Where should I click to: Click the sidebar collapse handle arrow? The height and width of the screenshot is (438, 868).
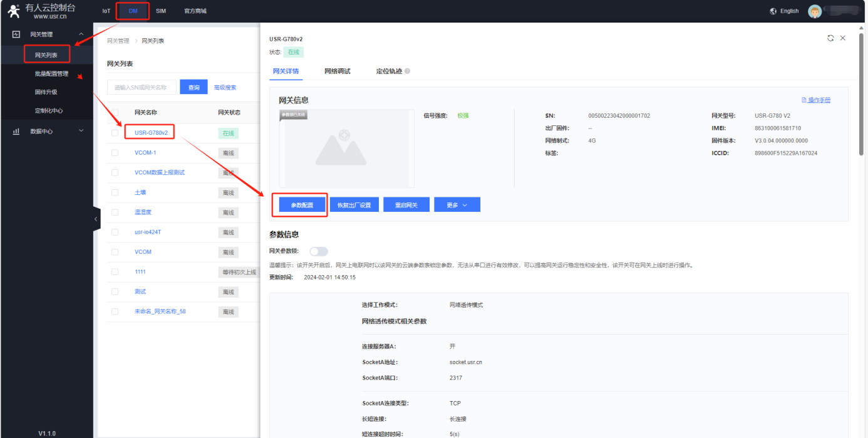[96, 219]
